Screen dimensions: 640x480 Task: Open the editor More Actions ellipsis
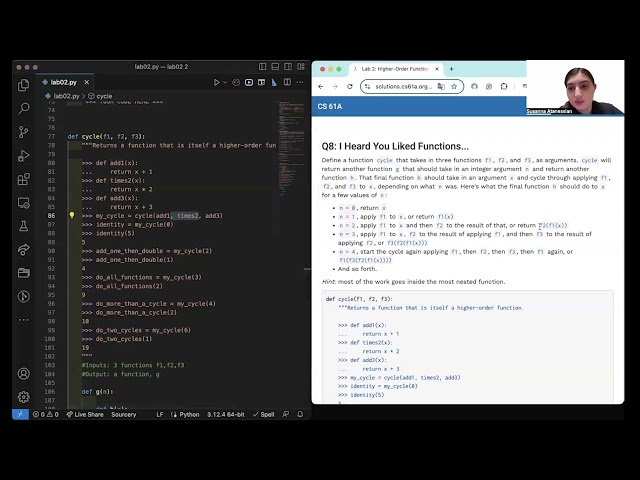[300, 82]
